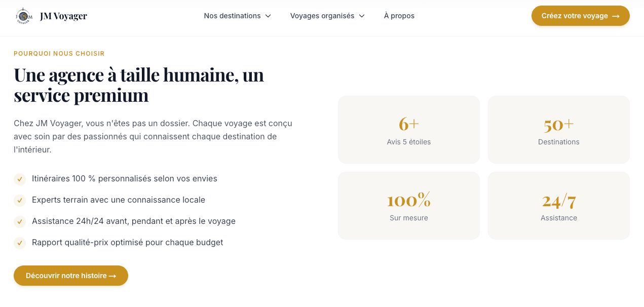Click the checkmark beside 'Assistance 24h/24'
The image size is (644, 307).
point(19,222)
